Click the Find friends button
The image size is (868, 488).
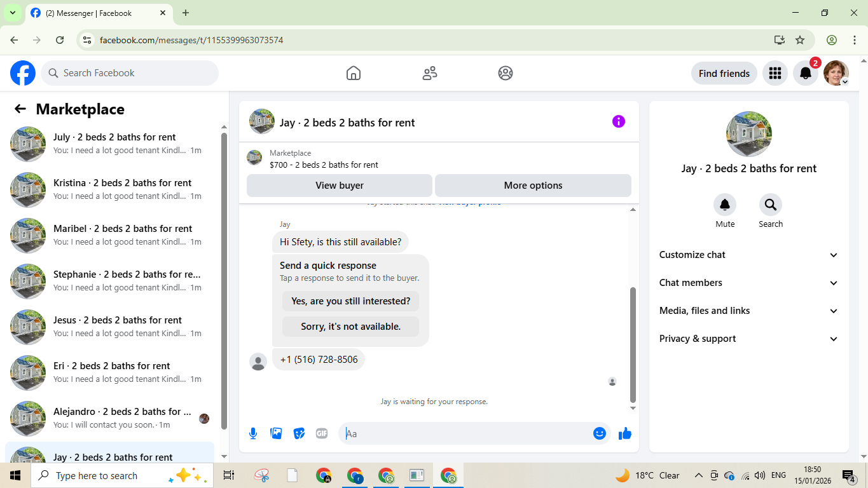[724, 73]
